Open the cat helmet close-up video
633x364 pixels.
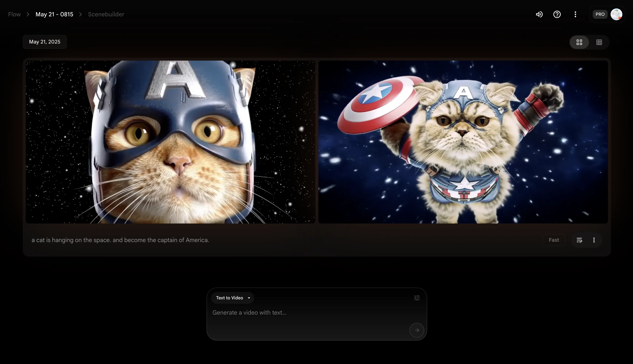[170, 142]
